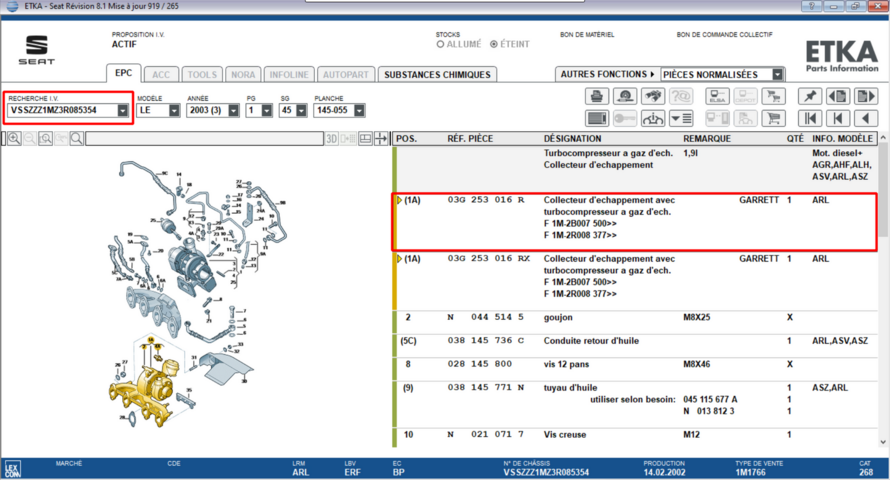The height and width of the screenshot is (480, 890).
Task: Open the vehicle info icon
Action: point(653,118)
